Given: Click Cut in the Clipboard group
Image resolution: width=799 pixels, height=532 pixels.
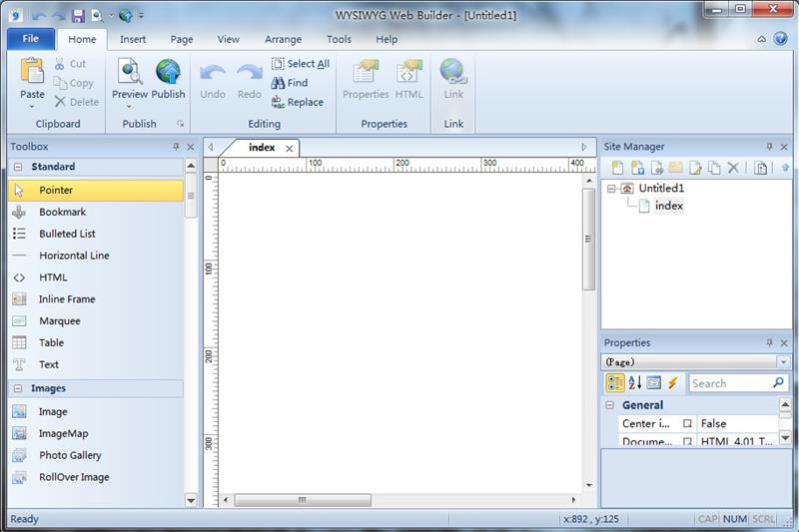Looking at the screenshot, I should point(70,64).
